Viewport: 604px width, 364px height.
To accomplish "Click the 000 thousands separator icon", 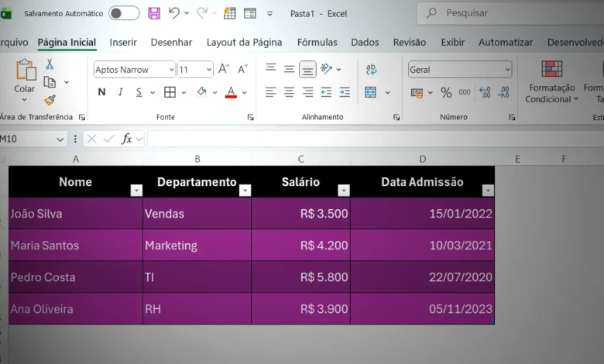I will 465,92.
